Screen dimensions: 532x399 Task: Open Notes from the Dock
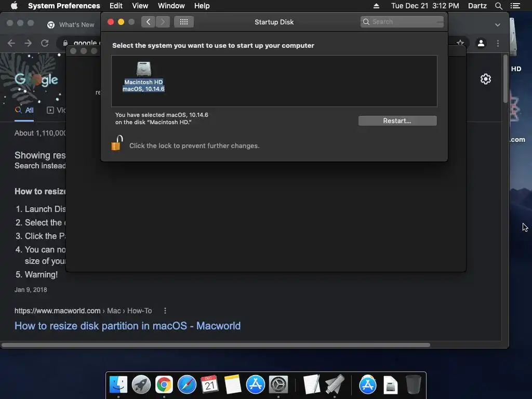click(x=233, y=384)
